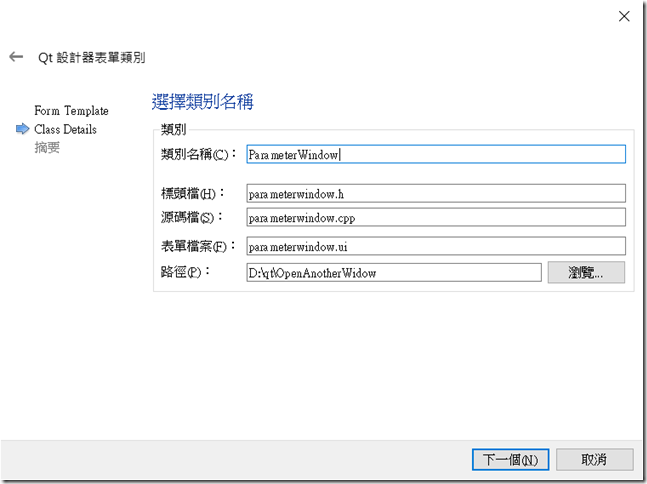Click the 類別 group box title

(173, 129)
